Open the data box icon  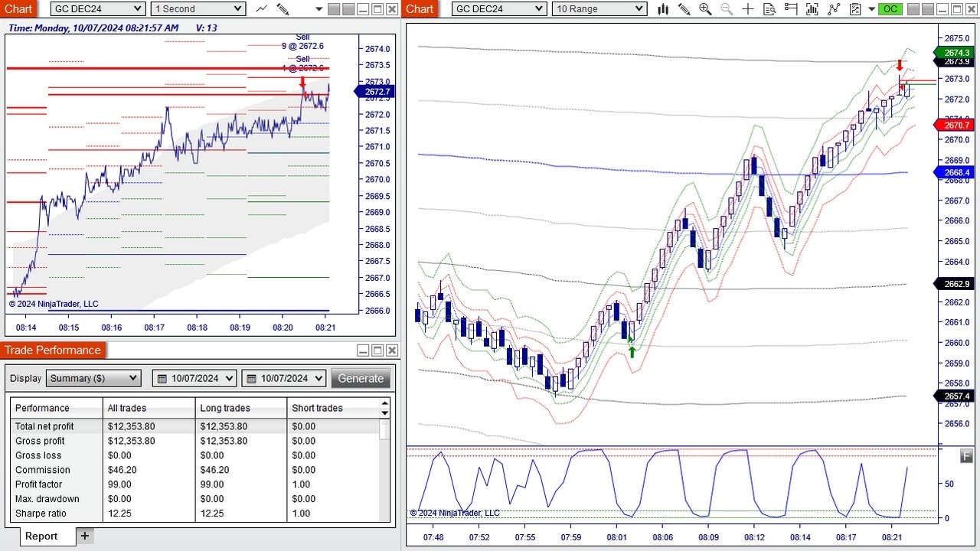769,9
